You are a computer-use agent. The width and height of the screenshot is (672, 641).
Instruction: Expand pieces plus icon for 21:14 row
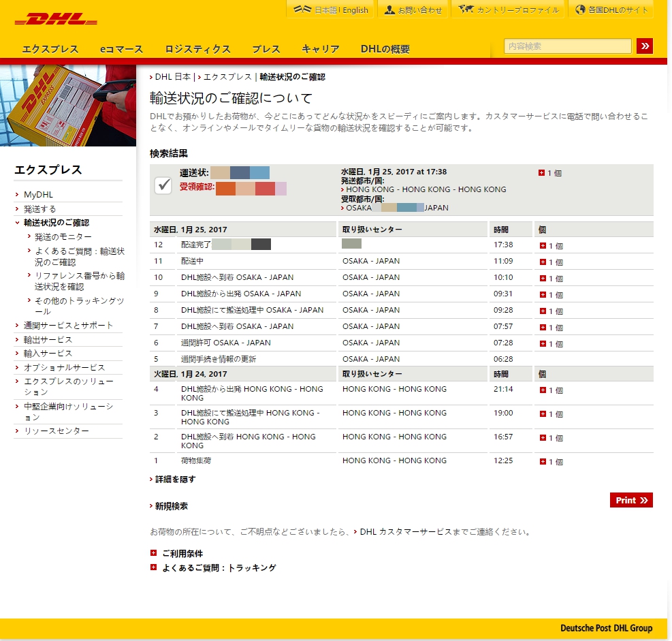pos(543,390)
